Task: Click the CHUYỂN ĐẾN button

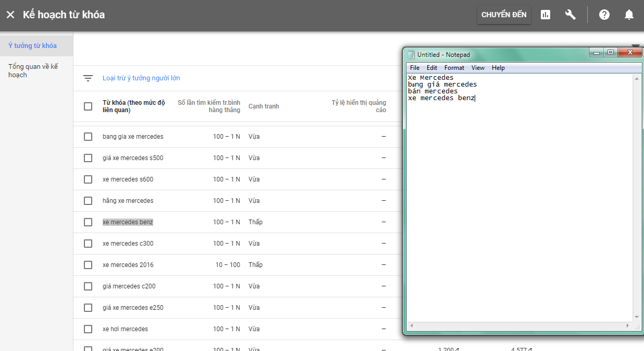Action: point(504,15)
